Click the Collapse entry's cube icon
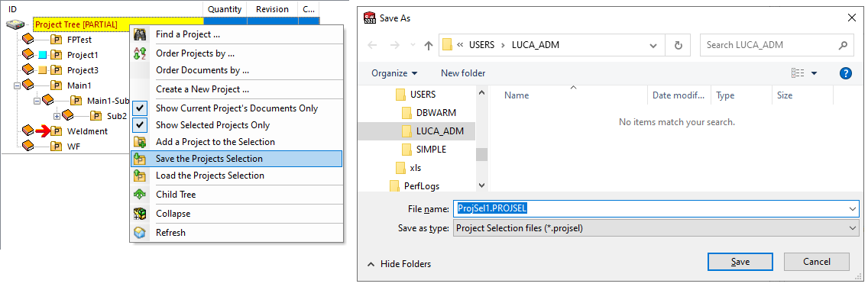The height and width of the screenshot is (290, 868). [140, 214]
